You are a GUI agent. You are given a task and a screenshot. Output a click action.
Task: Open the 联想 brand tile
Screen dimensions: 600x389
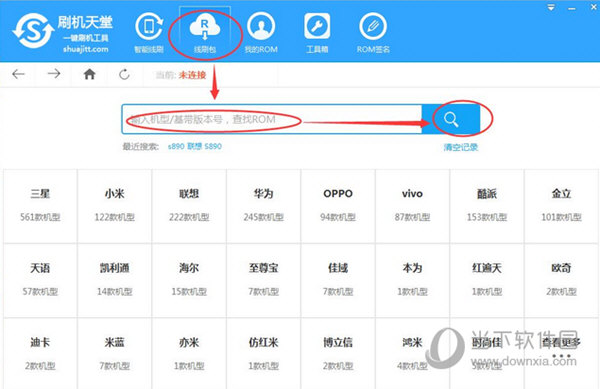(x=189, y=206)
